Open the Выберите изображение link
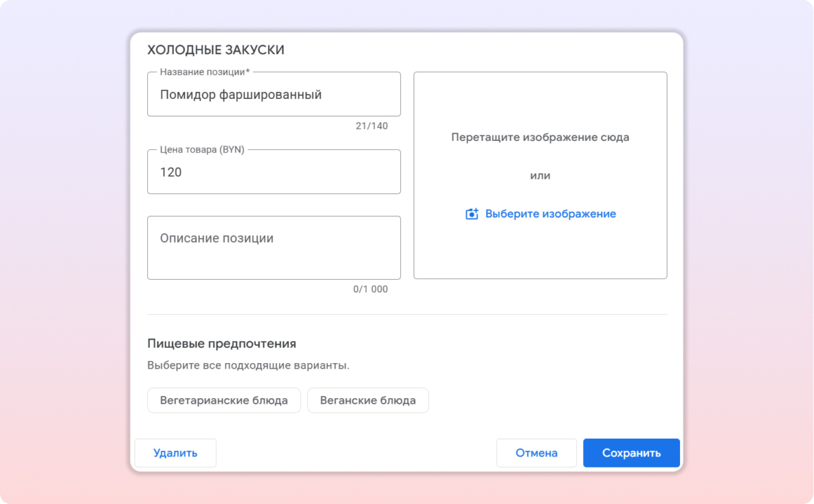Screen dimensions: 814x504 tap(550, 214)
